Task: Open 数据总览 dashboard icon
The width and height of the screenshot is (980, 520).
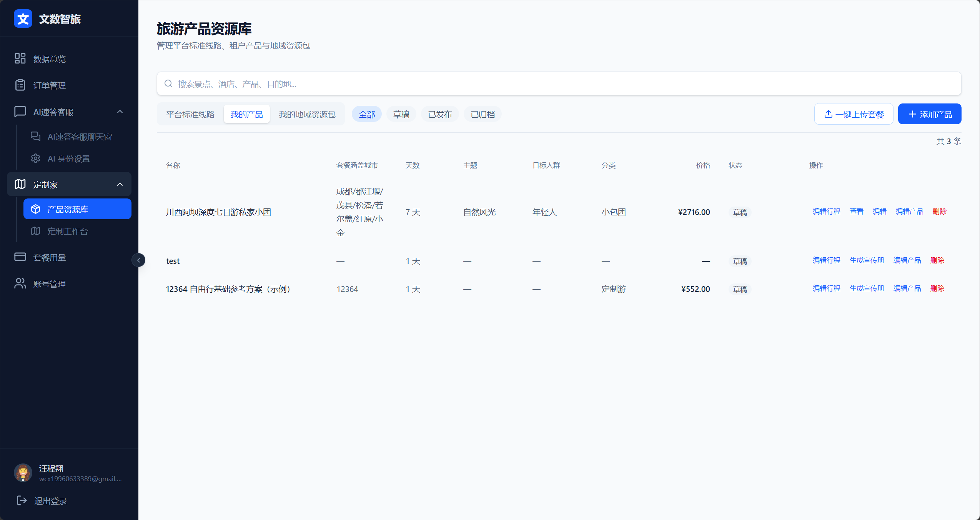Action: 20,58
